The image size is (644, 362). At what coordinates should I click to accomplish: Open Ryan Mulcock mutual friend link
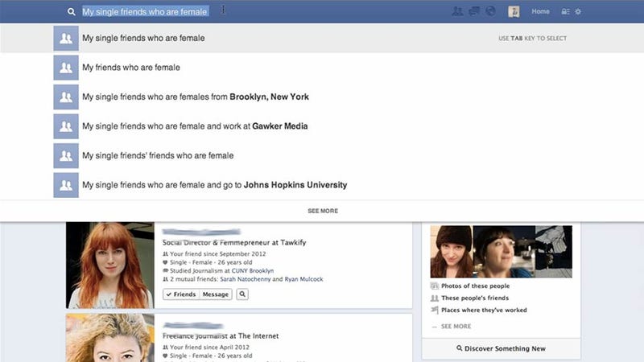[303, 279]
